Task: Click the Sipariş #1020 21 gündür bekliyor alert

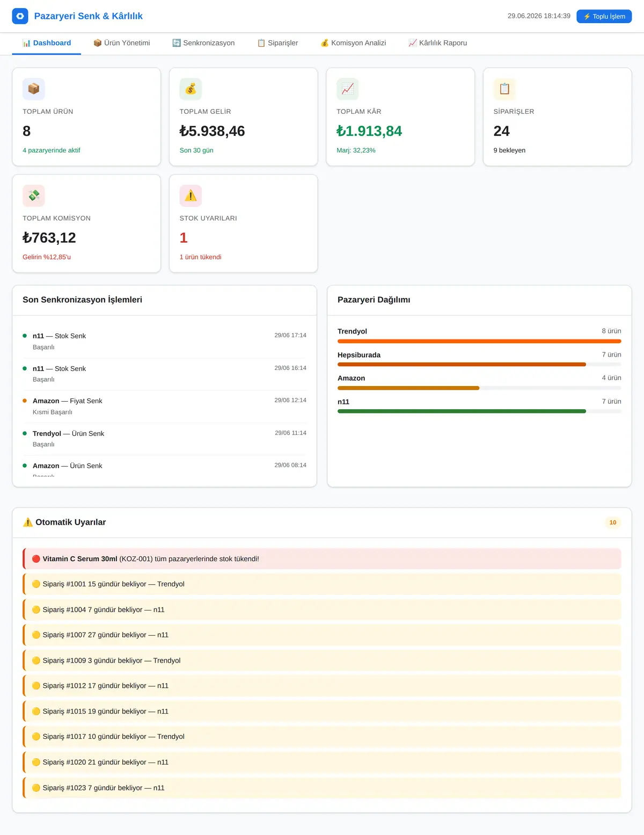Action: coord(322,762)
